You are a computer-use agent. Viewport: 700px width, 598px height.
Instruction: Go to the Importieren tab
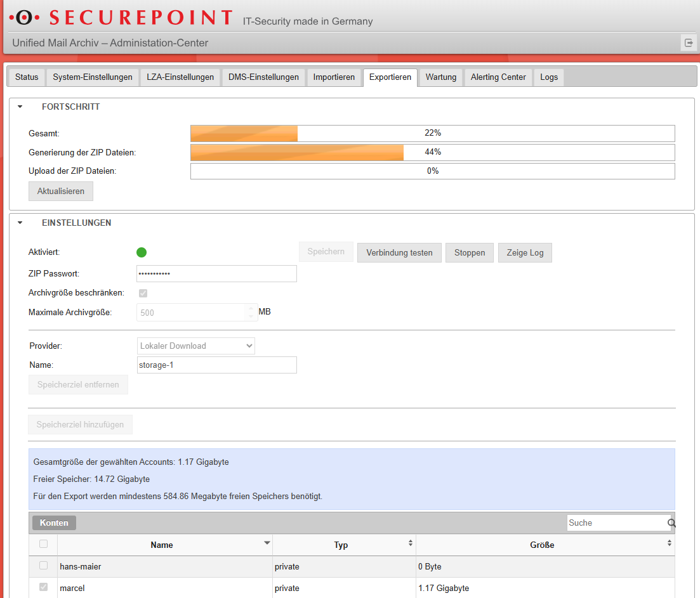[x=334, y=77]
